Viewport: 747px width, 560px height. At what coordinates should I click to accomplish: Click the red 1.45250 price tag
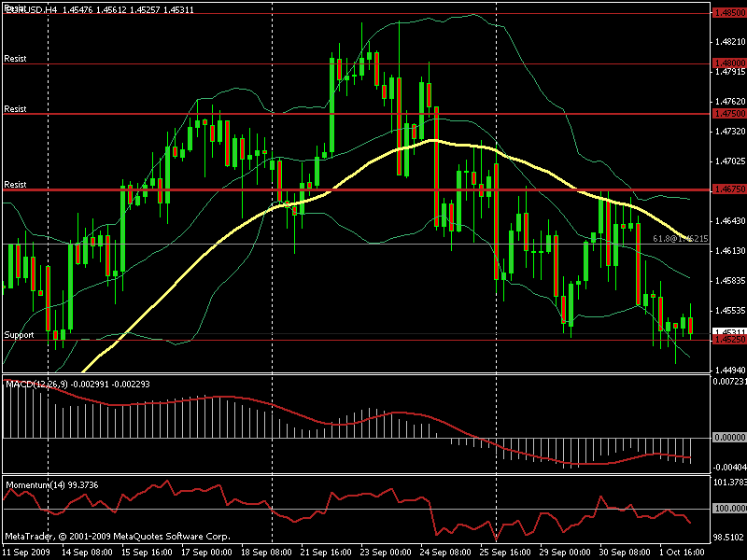(x=729, y=339)
